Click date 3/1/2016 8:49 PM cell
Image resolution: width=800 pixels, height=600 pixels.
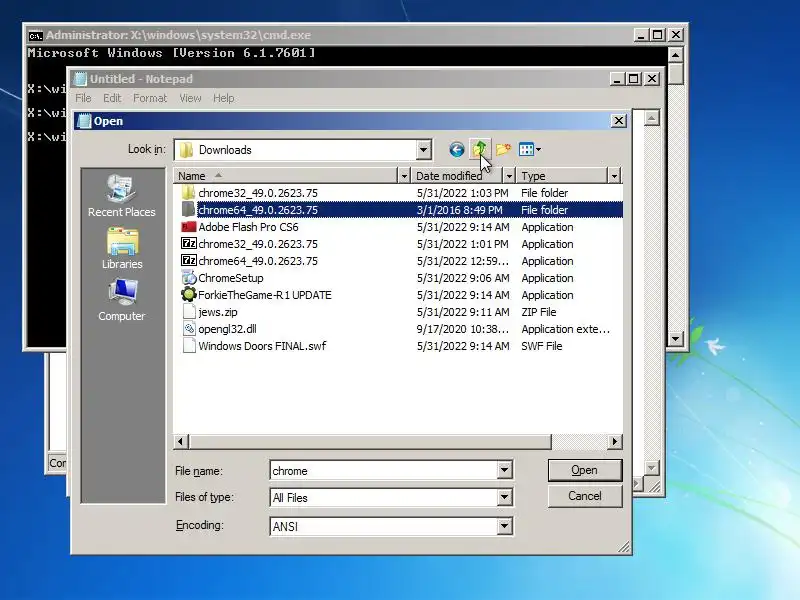click(460, 210)
